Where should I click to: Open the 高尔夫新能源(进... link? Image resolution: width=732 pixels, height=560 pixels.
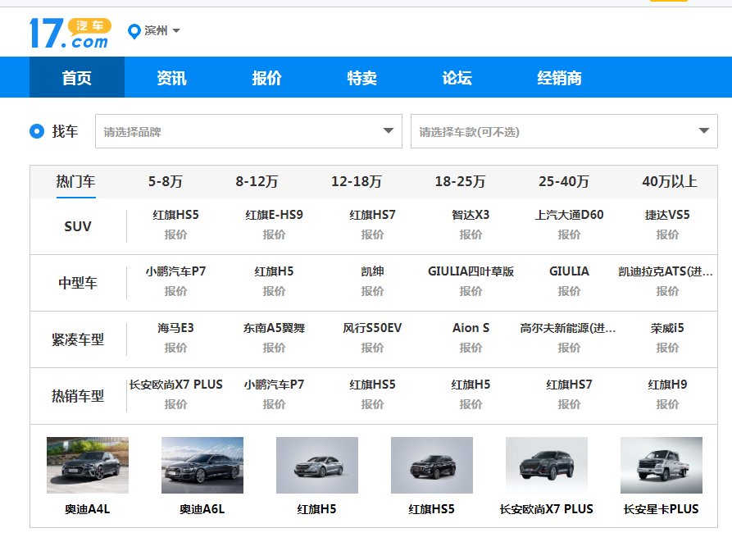click(x=568, y=328)
